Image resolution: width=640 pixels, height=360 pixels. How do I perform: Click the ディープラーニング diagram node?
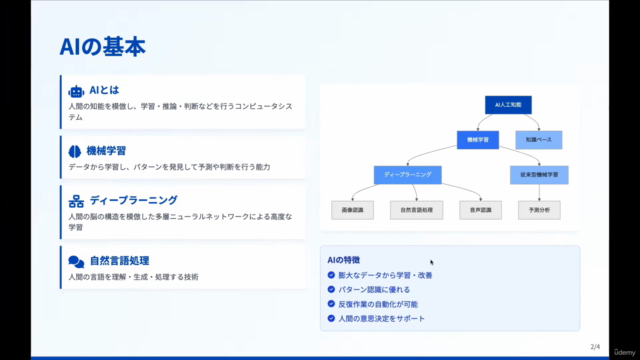click(407, 175)
